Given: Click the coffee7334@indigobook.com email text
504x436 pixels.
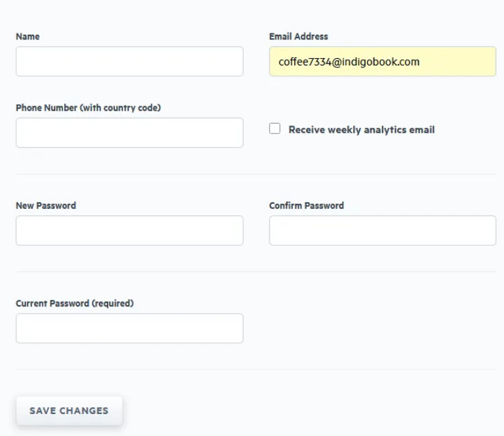Looking at the screenshot, I should point(349,62).
